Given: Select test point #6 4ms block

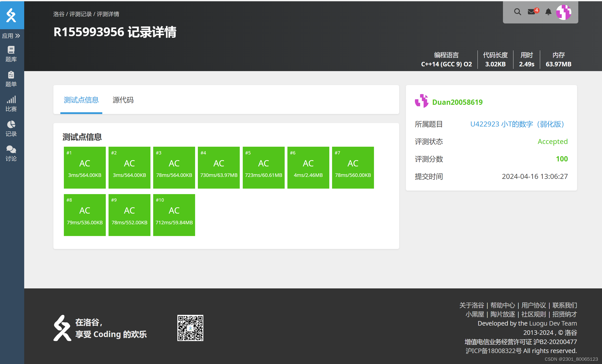Looking at the screenshot, I should click(308, 167).
